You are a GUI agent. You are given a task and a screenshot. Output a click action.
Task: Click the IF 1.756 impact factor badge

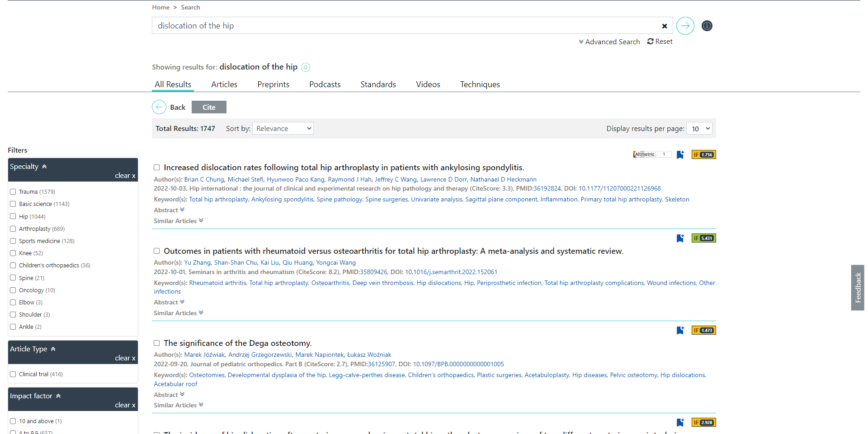pyautogui.click(x=703, y=155)
